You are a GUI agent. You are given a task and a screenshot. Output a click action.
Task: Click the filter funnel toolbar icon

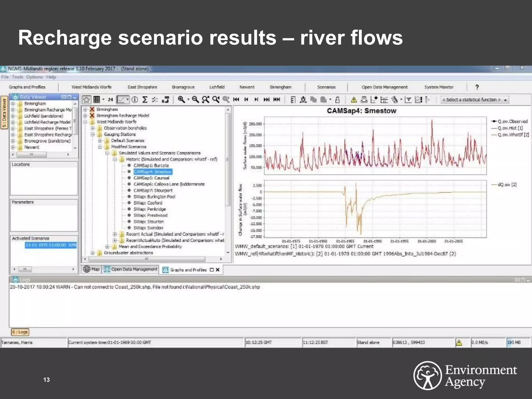(x=408, y=99)
